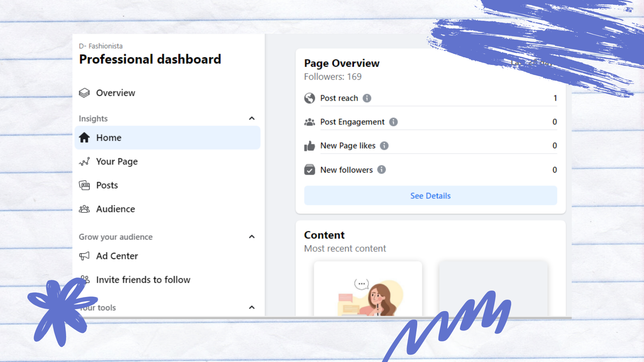Click the Your Page graph icon

(x=84, y=162)
